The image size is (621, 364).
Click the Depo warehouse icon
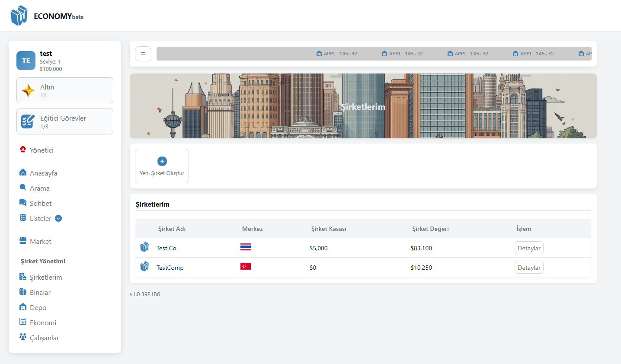pyautogui.click(x=23, y=307)
